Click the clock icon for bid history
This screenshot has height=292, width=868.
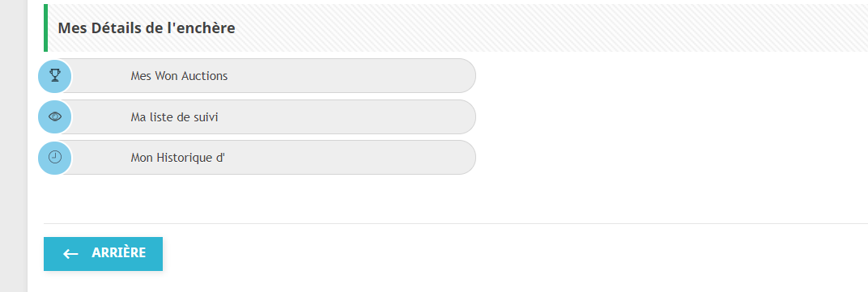[55, 157]
